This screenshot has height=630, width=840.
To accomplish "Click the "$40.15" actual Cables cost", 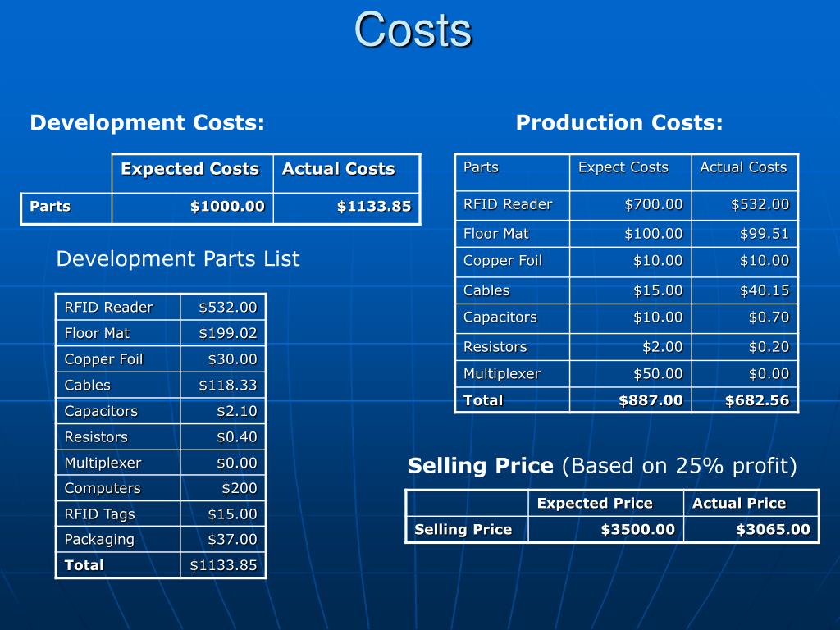I will point(765,290).
